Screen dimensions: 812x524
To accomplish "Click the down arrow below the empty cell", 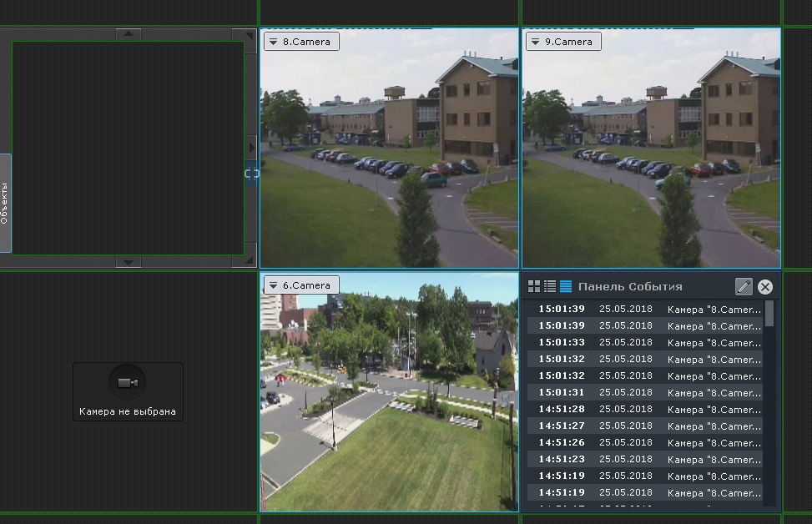I will point(128,262).
